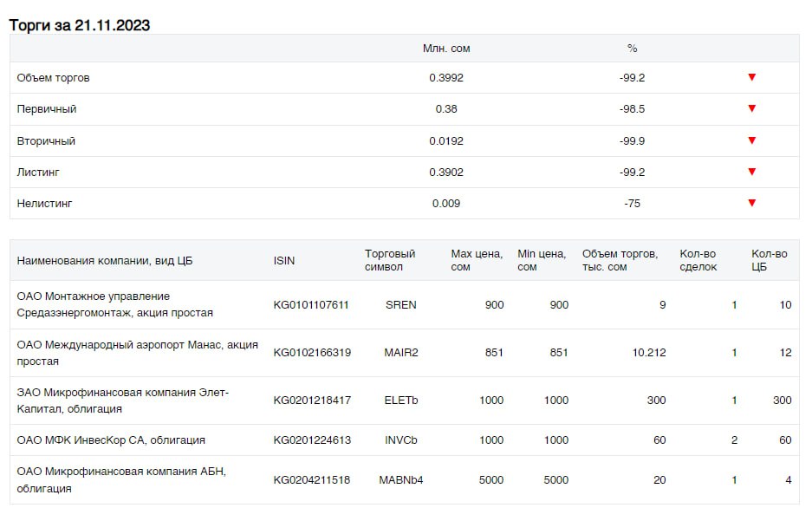Click trading symbol ELETb
Viewport: 812px width, 508px height.
(401, 401)
